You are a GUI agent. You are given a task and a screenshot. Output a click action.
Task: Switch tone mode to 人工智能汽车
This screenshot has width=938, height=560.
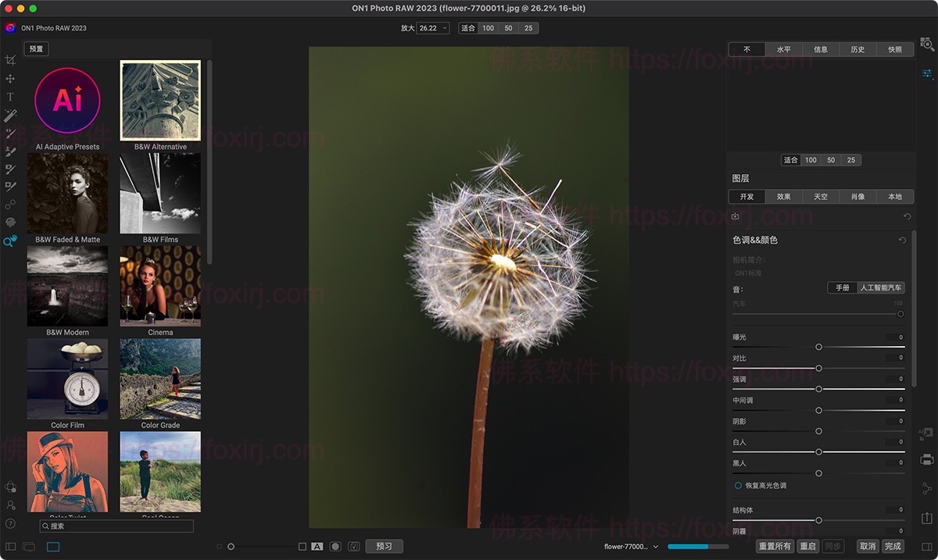(x=881, y=288)
